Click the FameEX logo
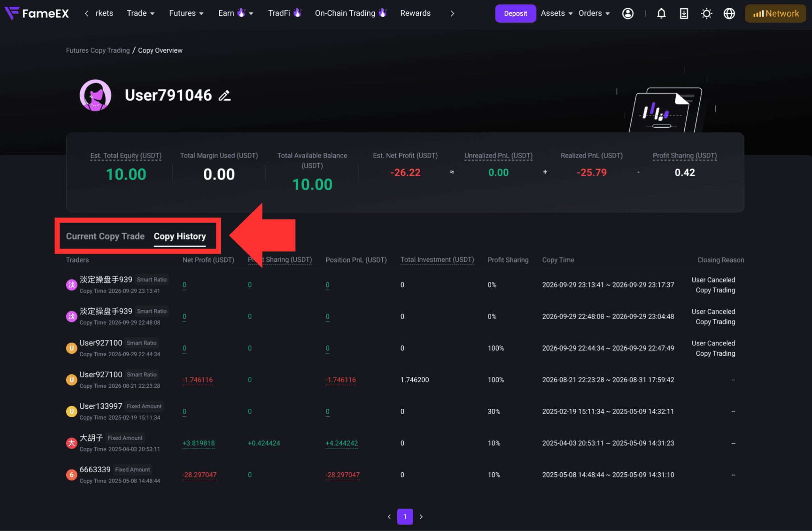Image resolution: width=812 pixels, height=531 pixels. click(36, 13)
